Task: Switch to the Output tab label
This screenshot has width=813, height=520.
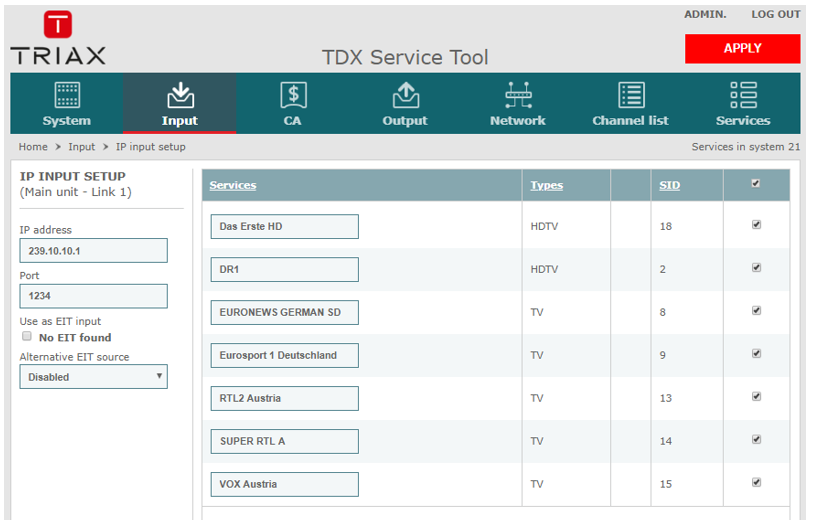Action: tap(405, 121)
